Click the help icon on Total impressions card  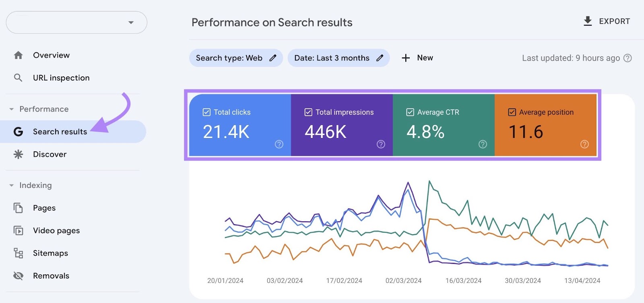381,144
